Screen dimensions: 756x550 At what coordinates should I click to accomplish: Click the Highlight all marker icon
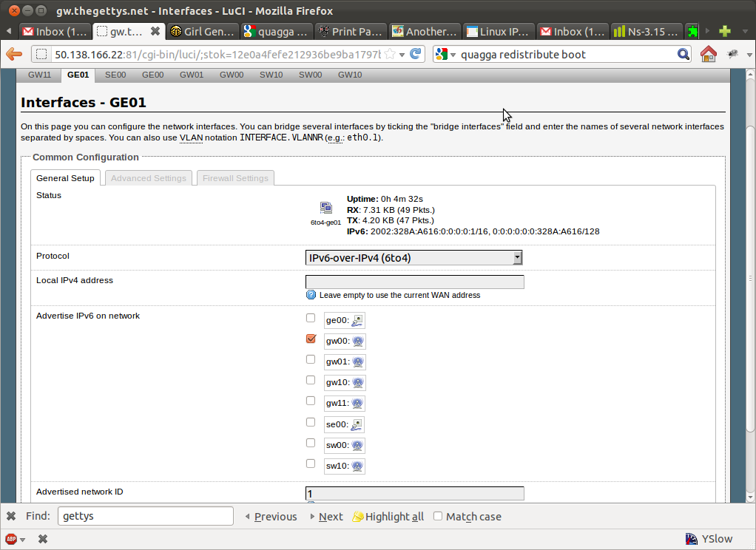358,517
